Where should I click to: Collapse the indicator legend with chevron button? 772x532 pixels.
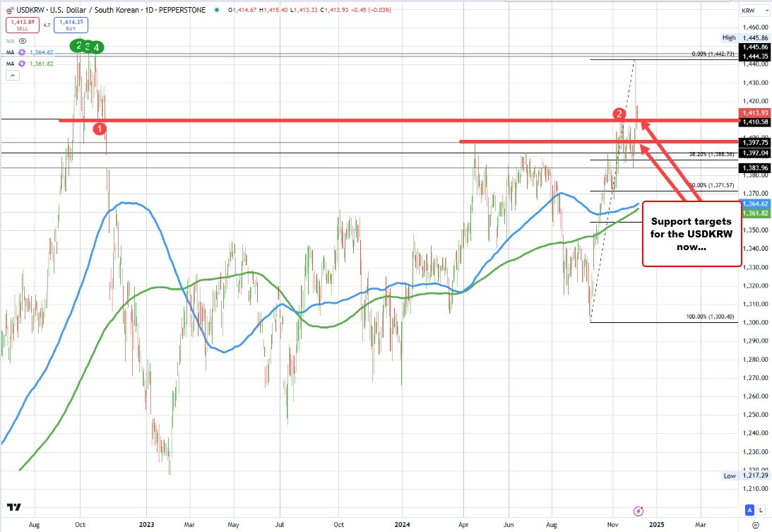pyautogui.click(x=13, y=75)
